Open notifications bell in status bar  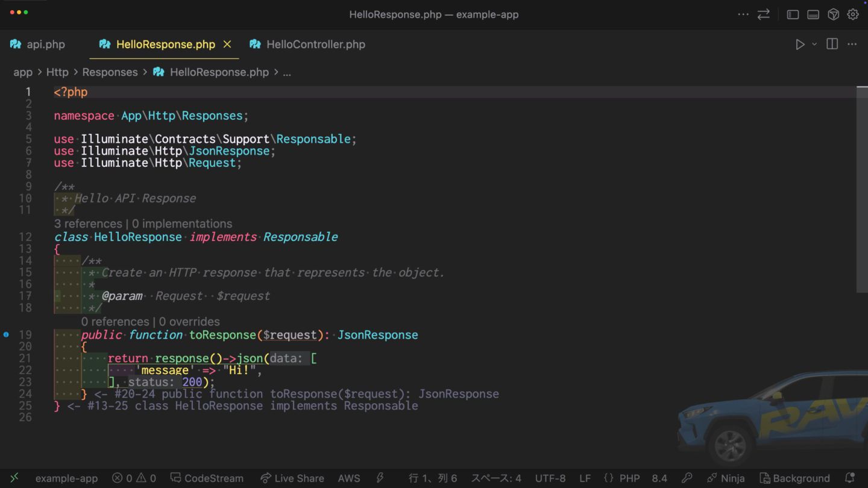tap(851, 478)
